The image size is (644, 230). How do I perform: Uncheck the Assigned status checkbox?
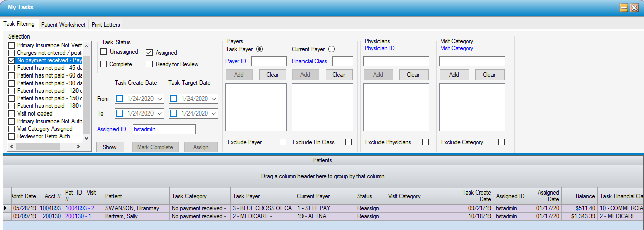pos(149,52)
